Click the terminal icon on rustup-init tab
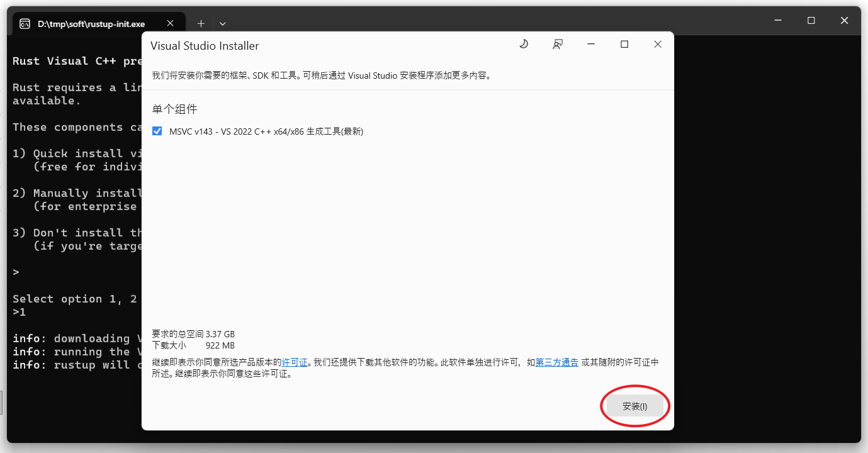The width and height of the screenshot is (868, 453). 25,24
